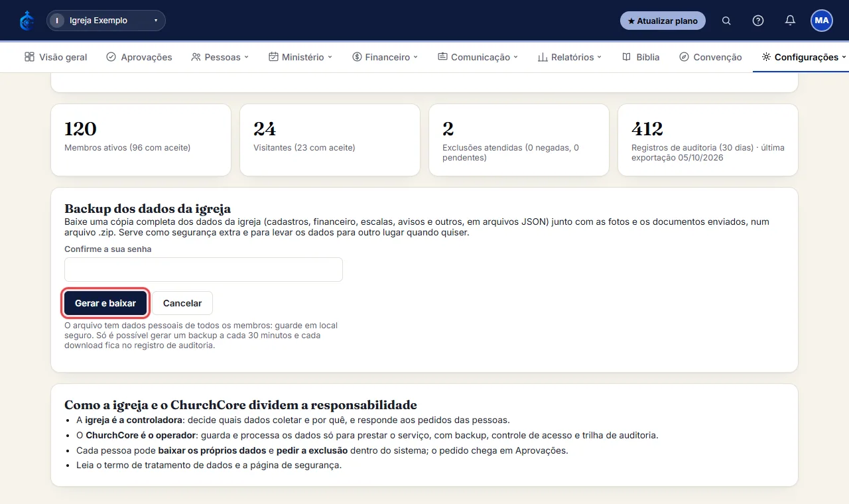Open the Aprovações page
The height and width of the screenshot is (504, 849).
pos(139,57)
